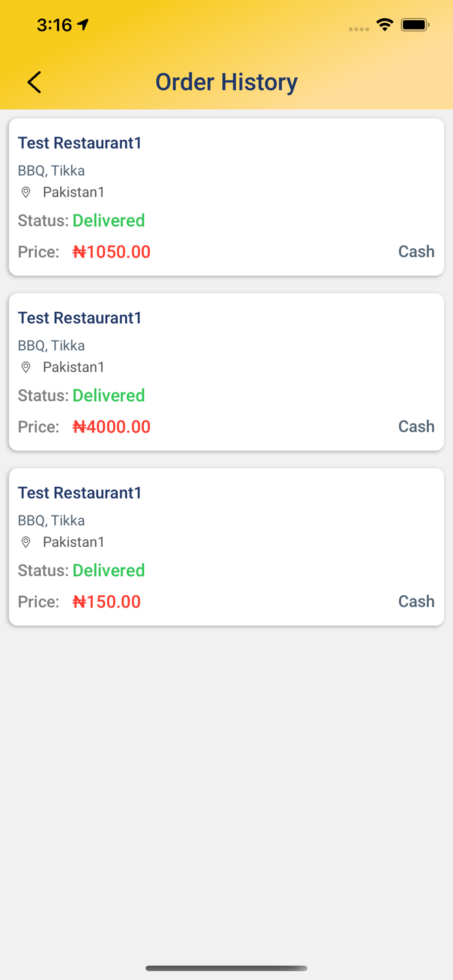Tap Delivered status on the ₦1050.00 order

pos(109,221)
